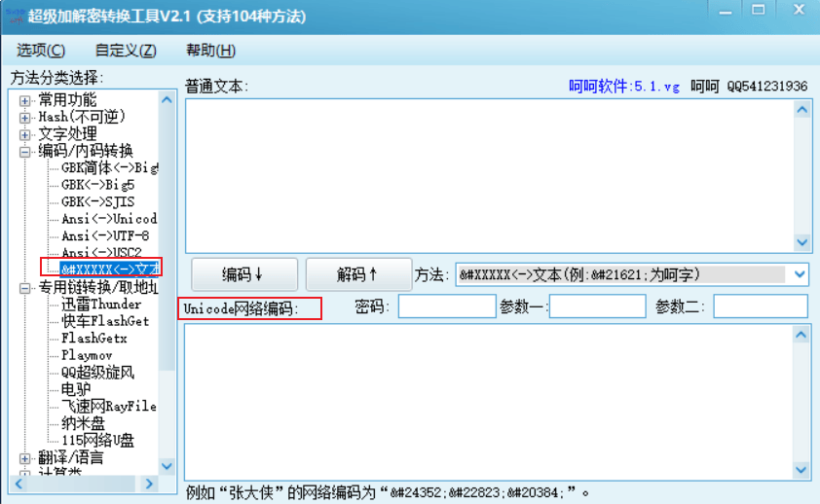Click the output area scroll-down arrow
Screen dimensions: 820x504
tap(801, 470)
